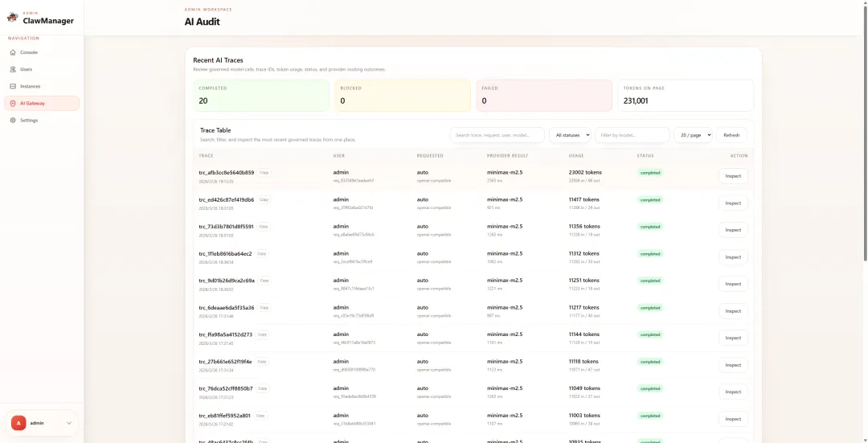The image size is (868, 443).
Task: Click trace ID text trc_afb3cc8e5640b859
Action: [x=227, y=173]
